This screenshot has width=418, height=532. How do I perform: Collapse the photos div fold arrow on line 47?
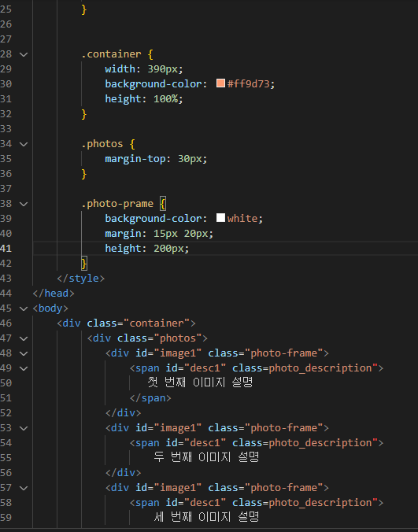click(24, 338)
